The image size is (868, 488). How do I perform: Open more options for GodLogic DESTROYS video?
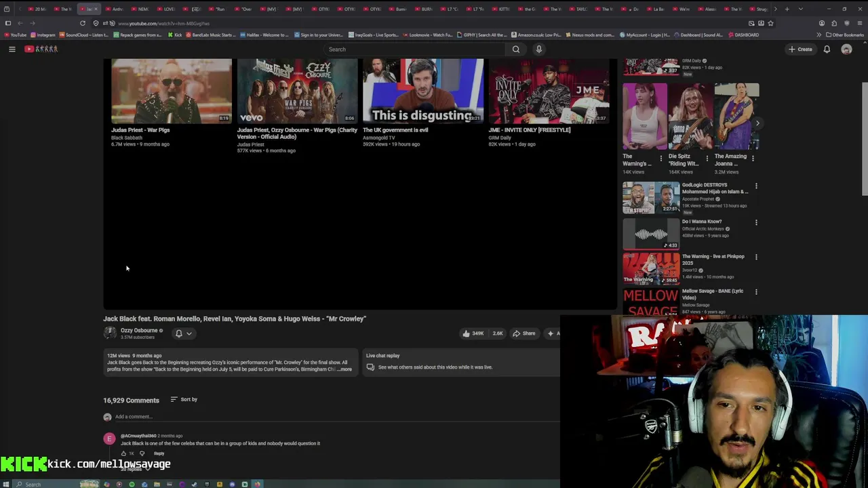(x=756, y=186)
